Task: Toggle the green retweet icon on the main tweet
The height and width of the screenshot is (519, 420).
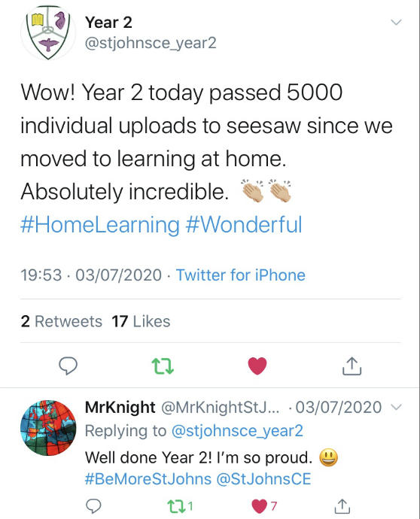Action: tap(163, 366)
